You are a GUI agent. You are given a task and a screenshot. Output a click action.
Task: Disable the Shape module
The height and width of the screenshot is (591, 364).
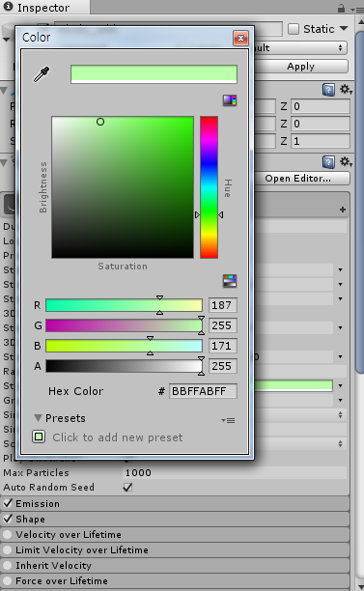pyautogui.click(x=7, y=519)
